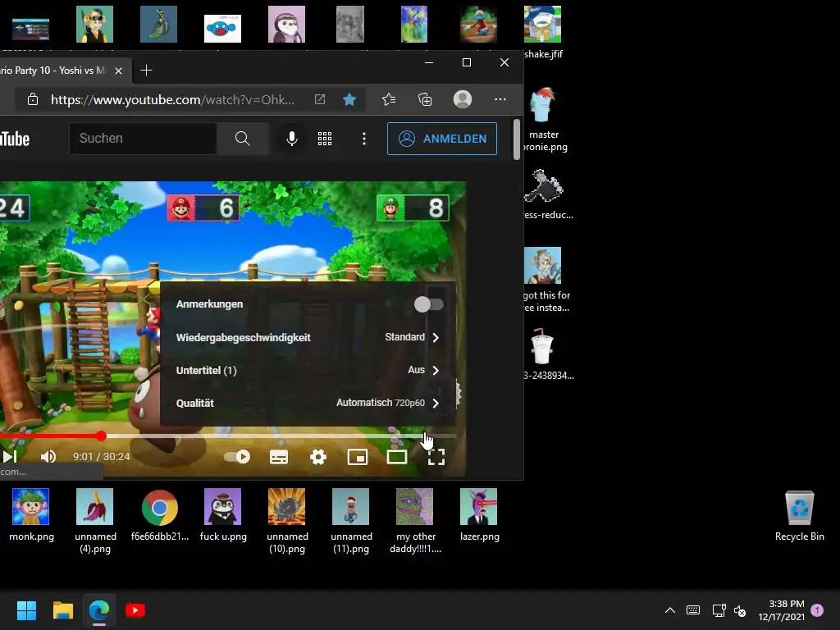Image resolution: width=840 pixels, height=630 pixels.
Task: Toggle subtitles with the captions icon
Action: pos(279,457)
